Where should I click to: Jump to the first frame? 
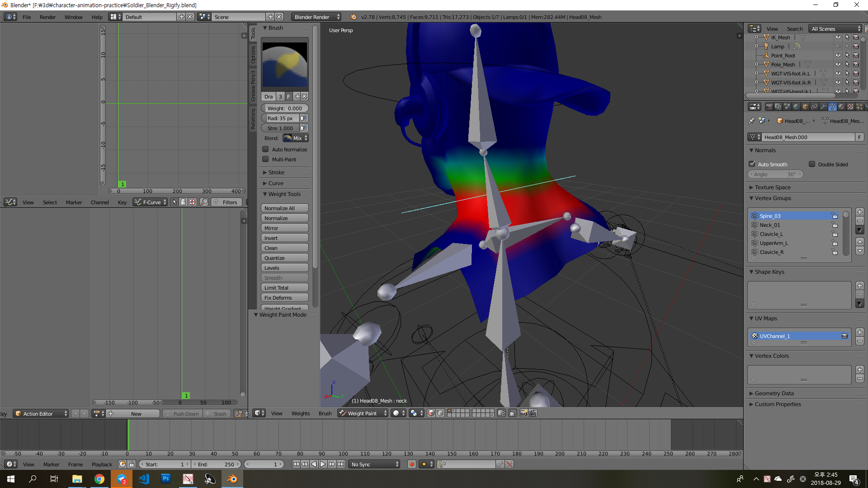tap(296, 464)
